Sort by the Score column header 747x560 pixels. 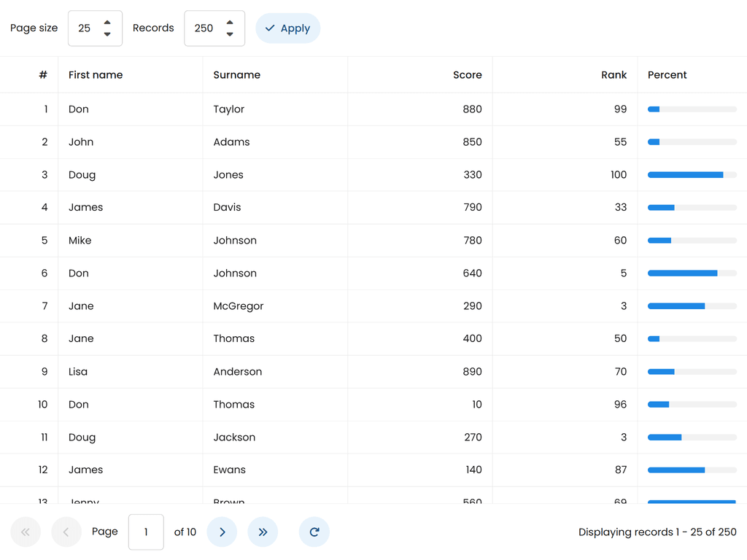click(467, 75)
